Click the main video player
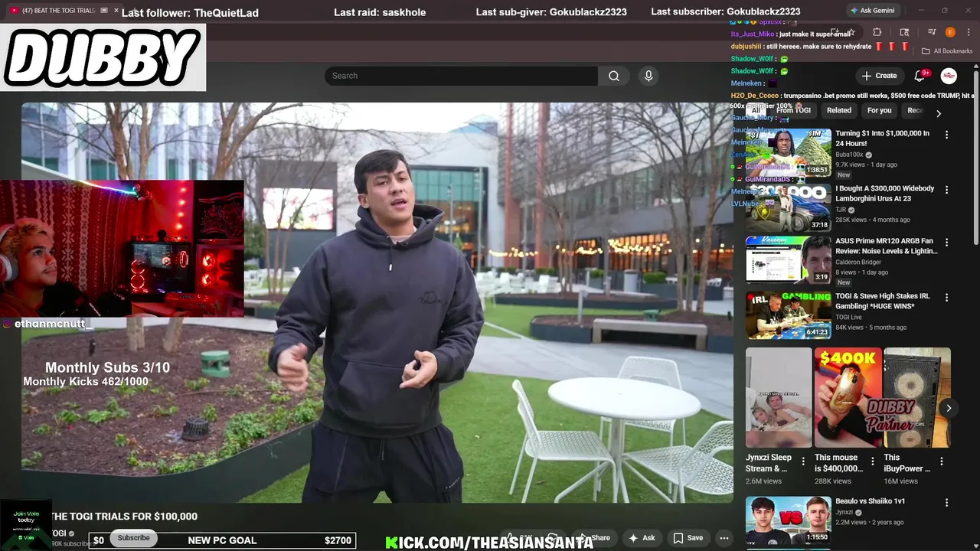This screenshot has width=980, height=551. [377, 302]
